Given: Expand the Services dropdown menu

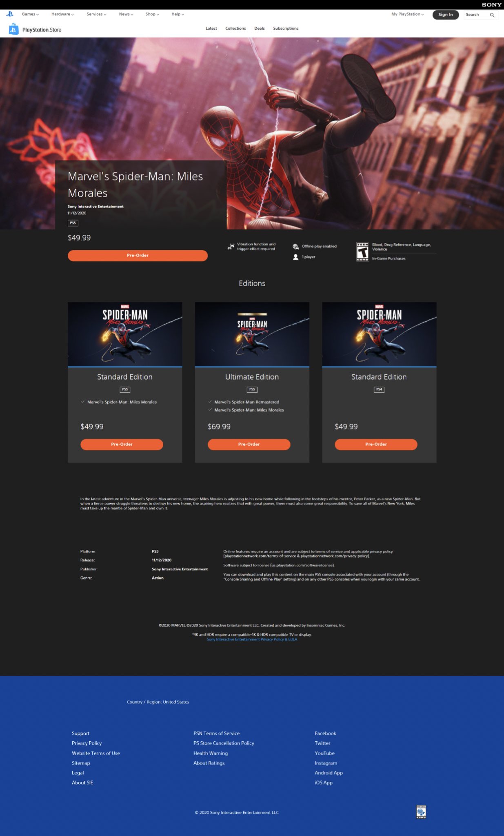Looking at the screenshot, I should [96, 14].
